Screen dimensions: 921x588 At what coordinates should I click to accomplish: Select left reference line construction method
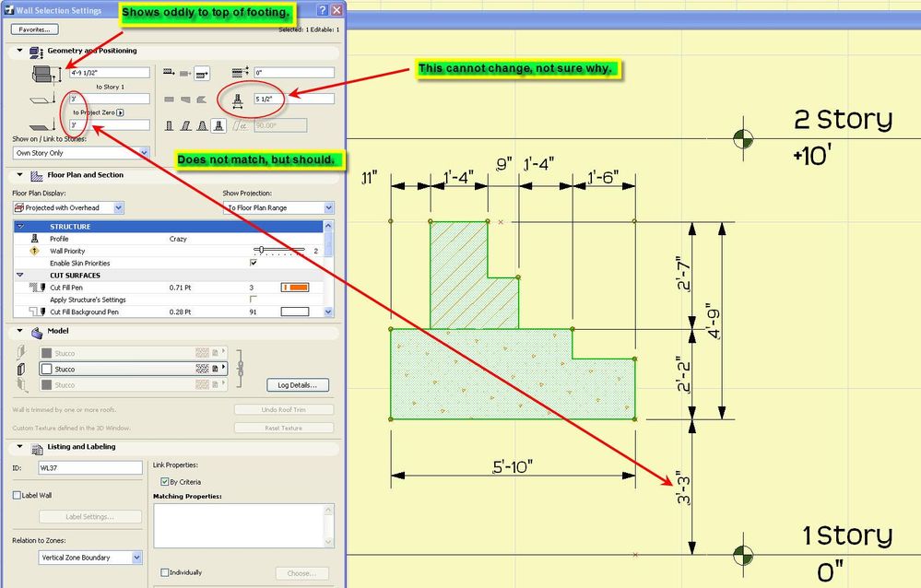(169, 73)
